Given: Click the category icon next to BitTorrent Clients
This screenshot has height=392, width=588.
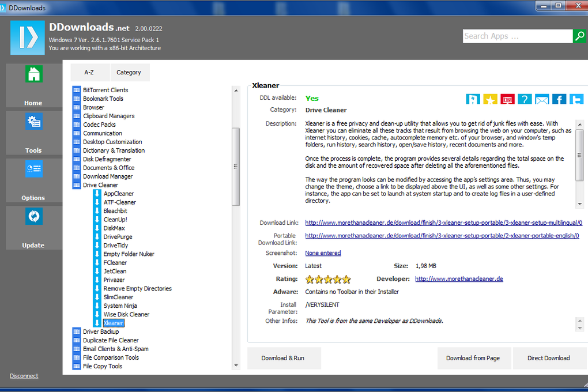Looking at the screenshot, I should (77, 90).
